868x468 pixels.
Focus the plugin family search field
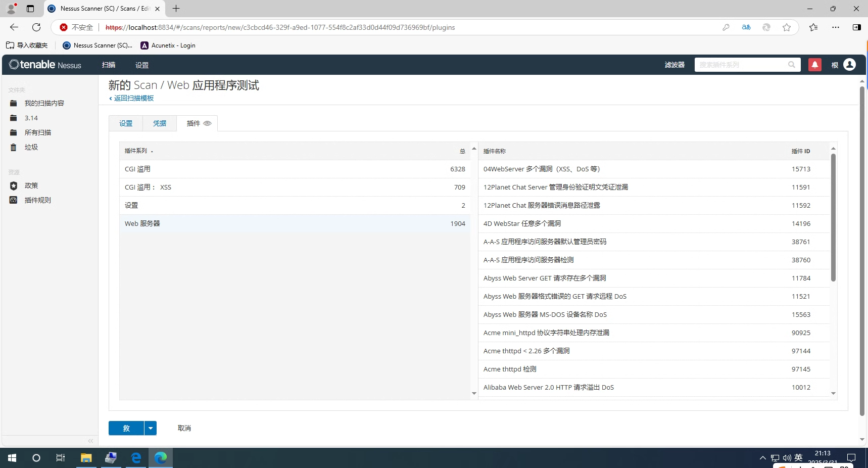point(740,65)
